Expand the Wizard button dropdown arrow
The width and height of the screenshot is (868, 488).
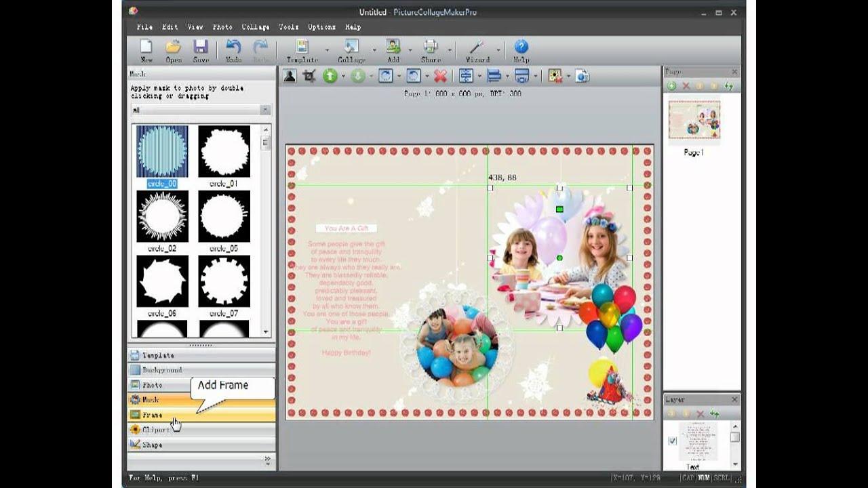click(x=498, y=50)
